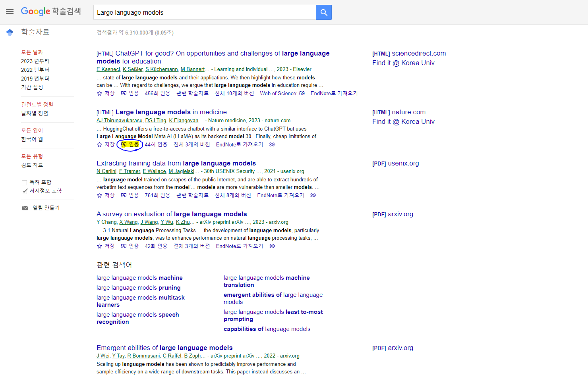The width and height of the screenshot is (588, 375).
Task: Open 기간 설정 custom range
Action: click(34, 87)
